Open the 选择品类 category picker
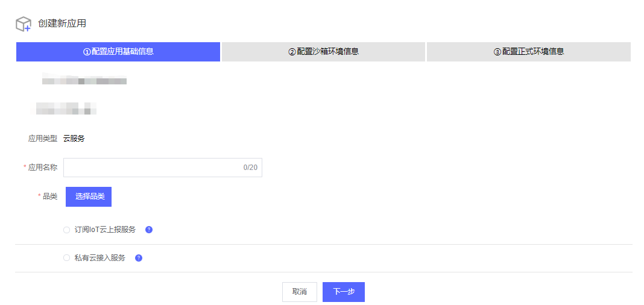The height and width of the screenshot is (305, 644). click(x=89, y=197)
